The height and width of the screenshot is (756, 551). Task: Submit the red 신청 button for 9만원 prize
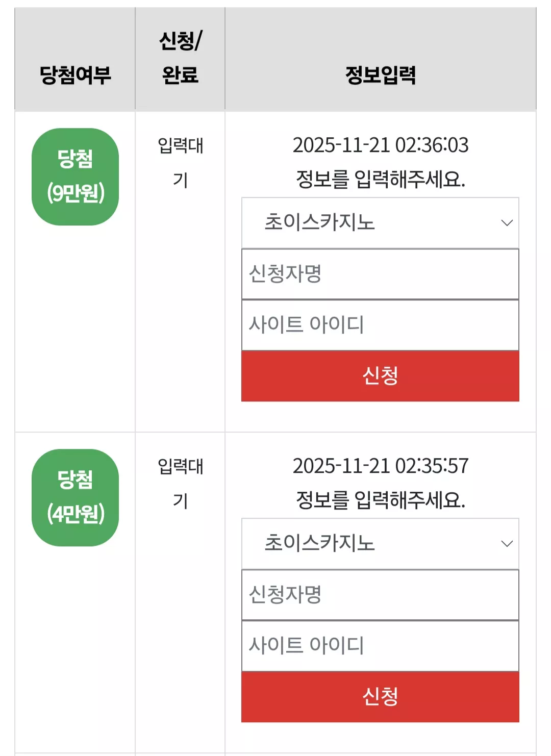[380, 376]
